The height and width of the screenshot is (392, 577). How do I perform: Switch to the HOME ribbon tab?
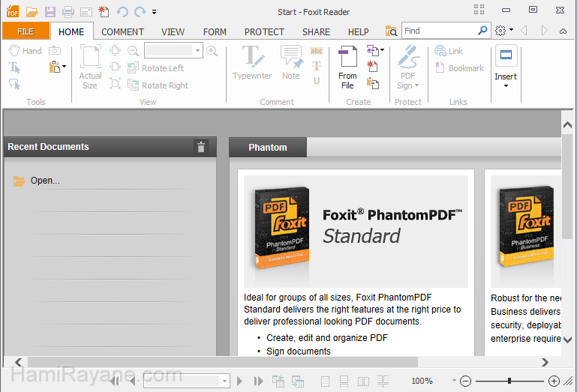tap(71, 32)
